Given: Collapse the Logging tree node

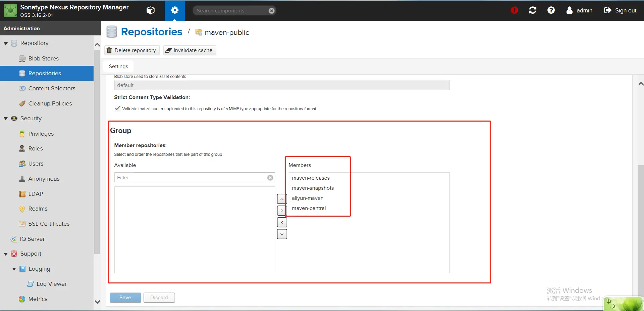Looking at the screenshot, I should (14, 269).
